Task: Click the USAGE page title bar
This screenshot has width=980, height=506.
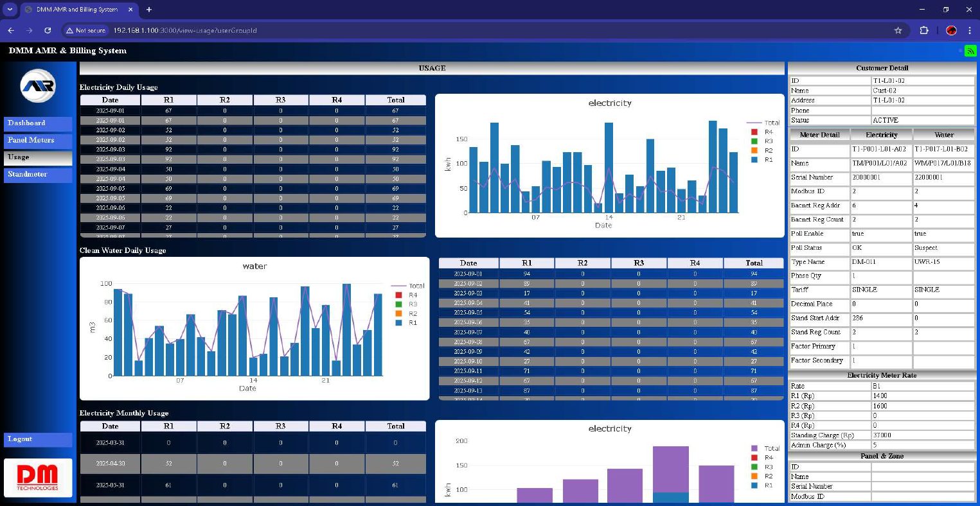Action: (x=432, y=68)
